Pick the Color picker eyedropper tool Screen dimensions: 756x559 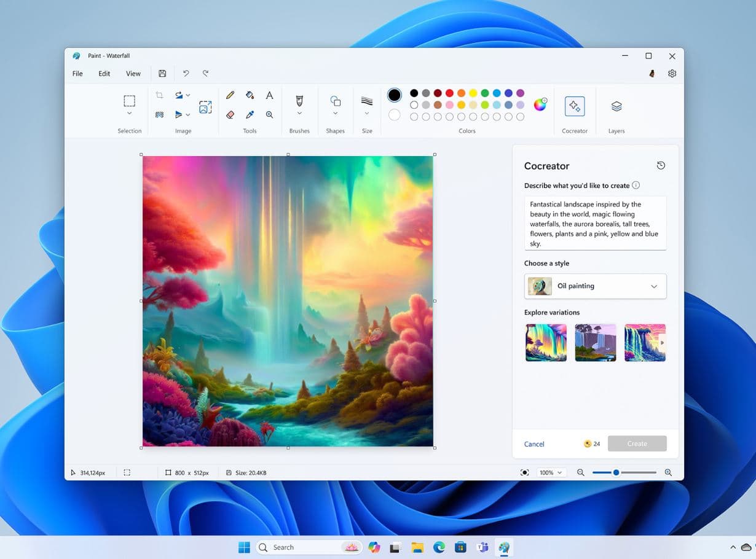coord(250,114)
